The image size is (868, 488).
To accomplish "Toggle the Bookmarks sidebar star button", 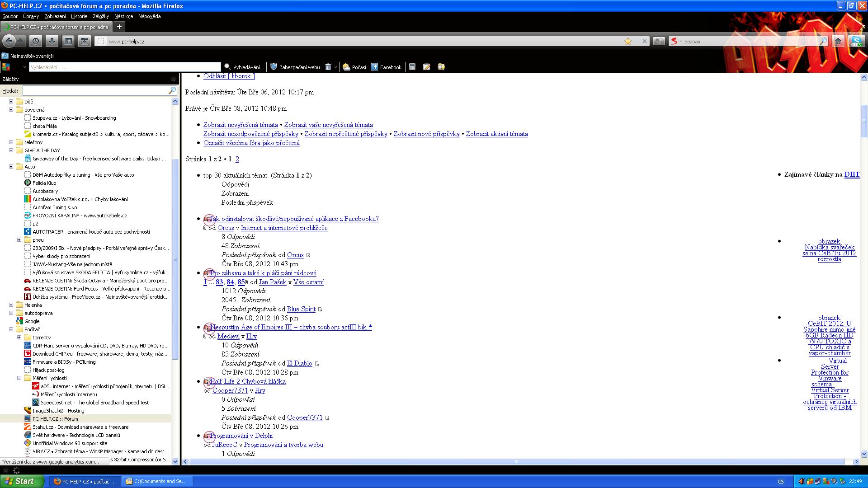I will pos(68,41).
